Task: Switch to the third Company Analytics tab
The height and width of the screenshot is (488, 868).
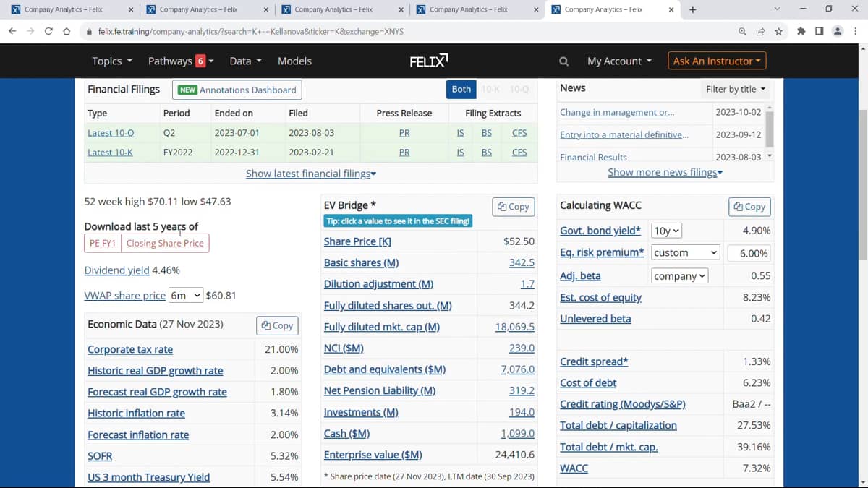Action: coord(333,9)
